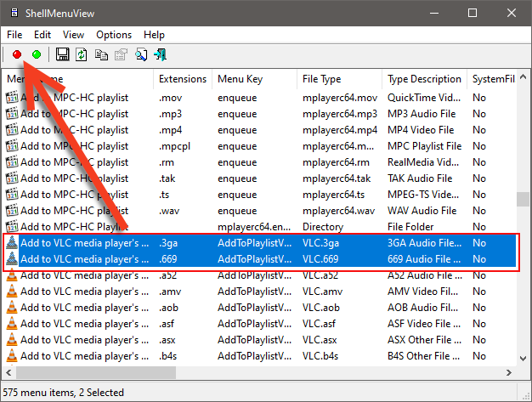
Task: Click the red Disable Selected Items button
Action: tap(17, 54)
